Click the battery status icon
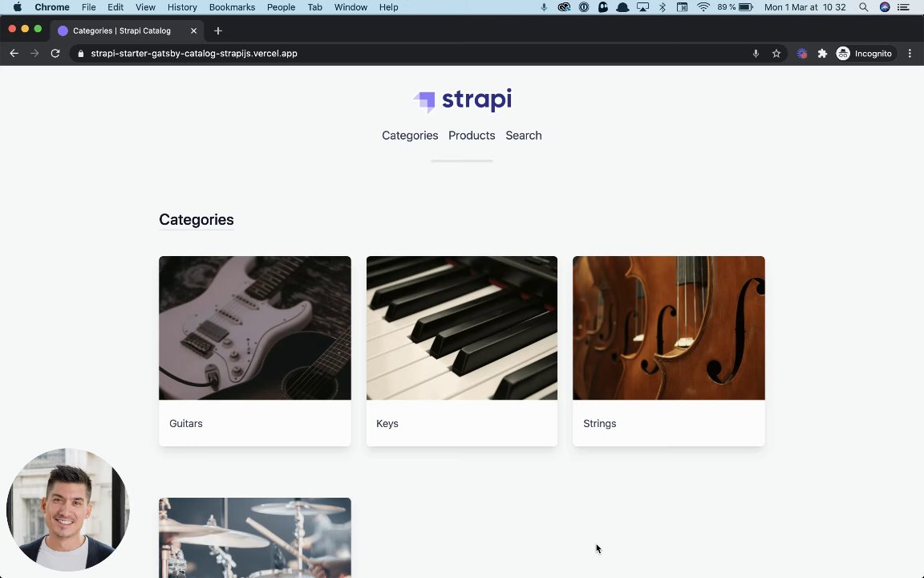Image resolution: width=924 pixels, height=578 pixels. [x=746, y=7]
